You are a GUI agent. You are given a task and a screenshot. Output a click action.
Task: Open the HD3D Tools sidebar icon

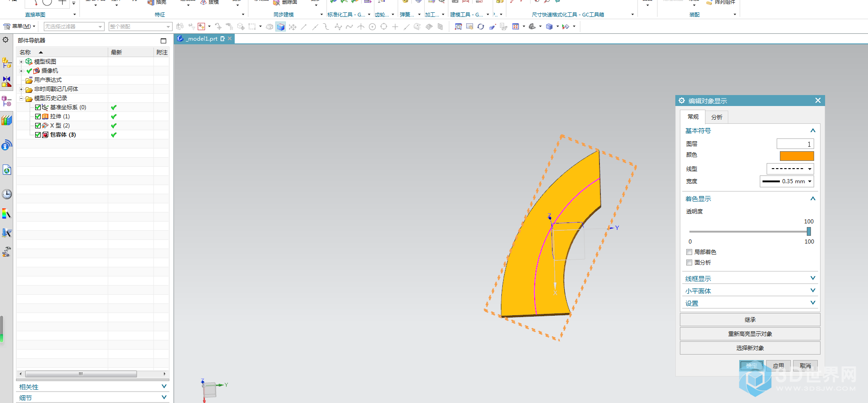[x=6, y=145]
